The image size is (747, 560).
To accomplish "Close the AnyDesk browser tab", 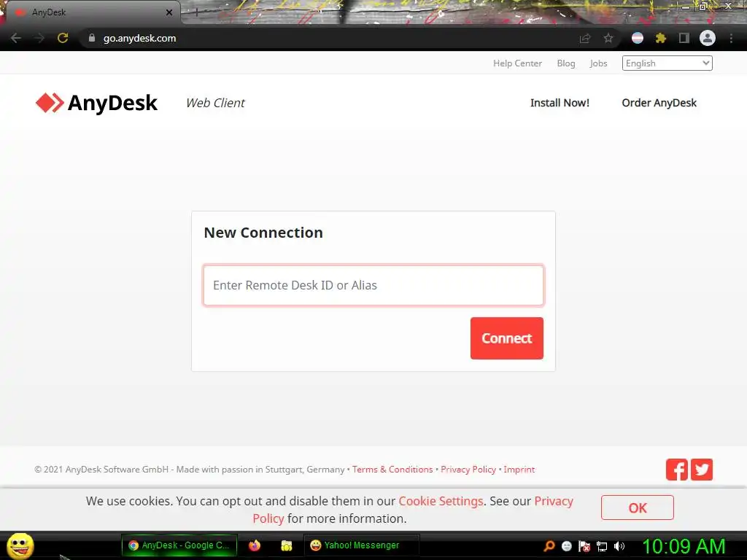I will coord(169,12).
